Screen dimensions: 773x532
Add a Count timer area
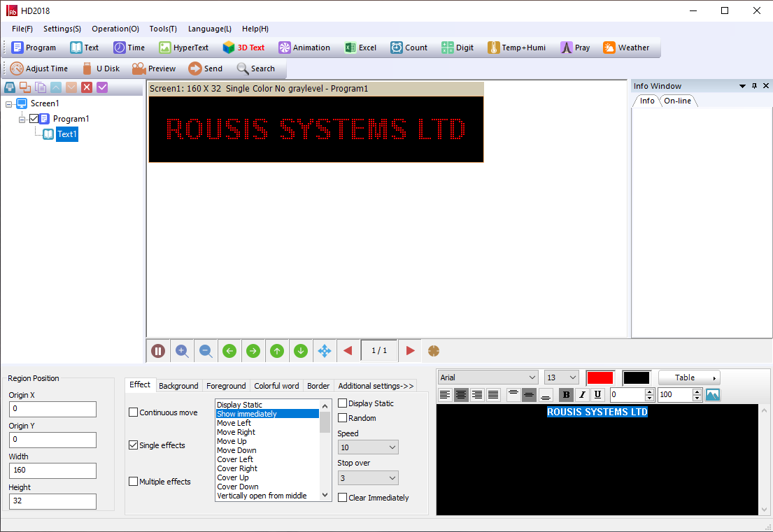click(409, 48)
